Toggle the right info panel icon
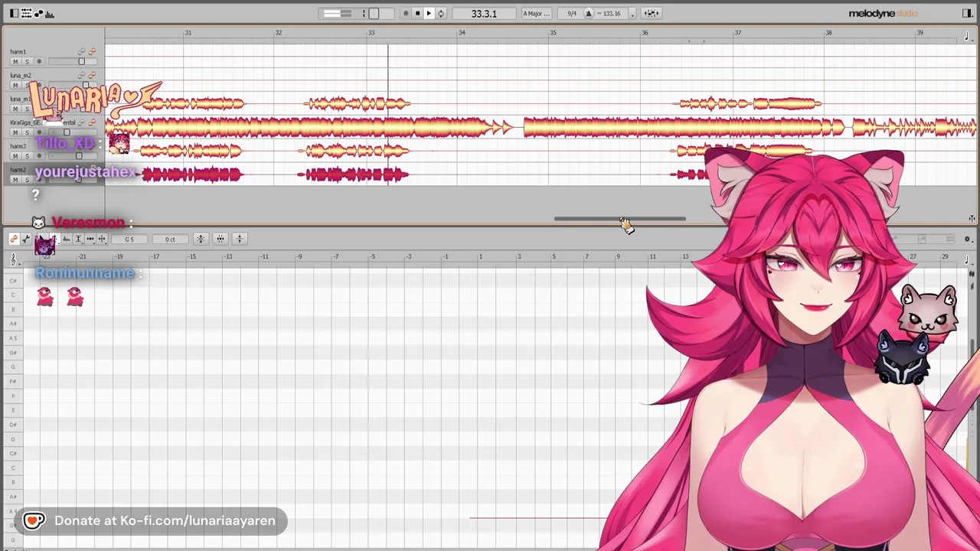Viewport: 980px width, 551px height. point(968,13)
